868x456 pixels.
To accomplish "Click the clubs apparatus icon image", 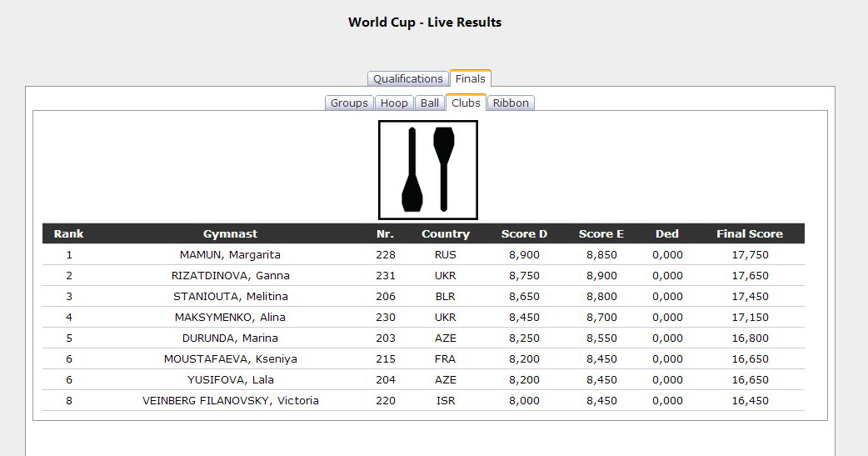I will coord(427,170).
